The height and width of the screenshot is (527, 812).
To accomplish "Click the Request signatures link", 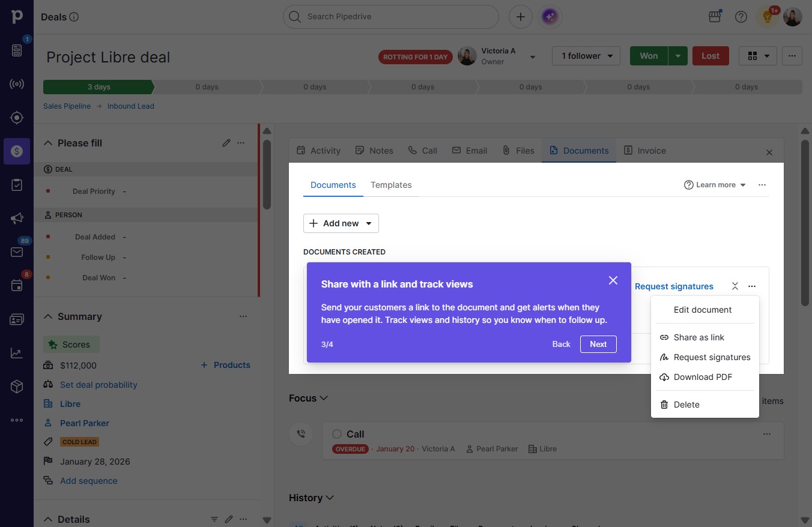I will coord(674,286).
